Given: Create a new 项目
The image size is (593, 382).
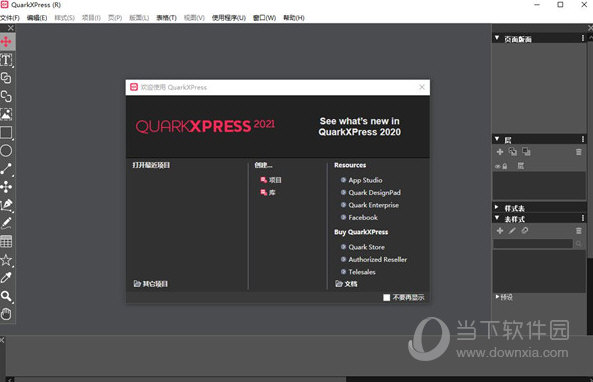Looking at the screenshot, I should (x=271, y=180).
